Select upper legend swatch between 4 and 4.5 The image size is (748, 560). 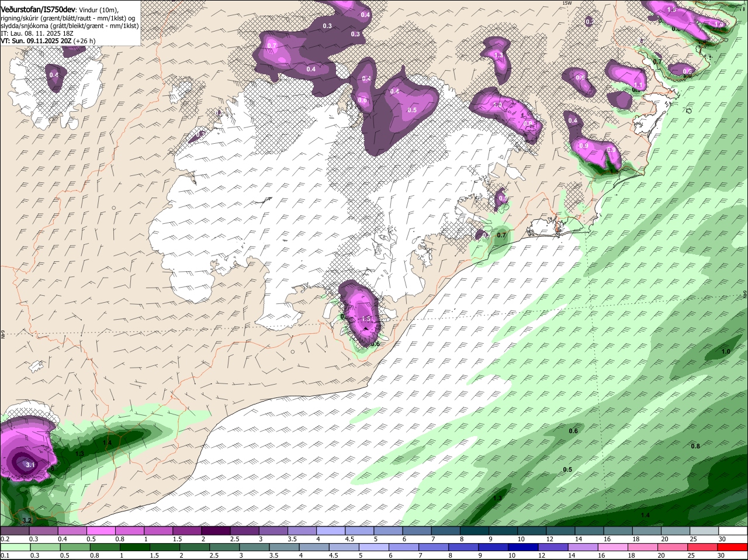pyautogui.click(x=331, y=531)
